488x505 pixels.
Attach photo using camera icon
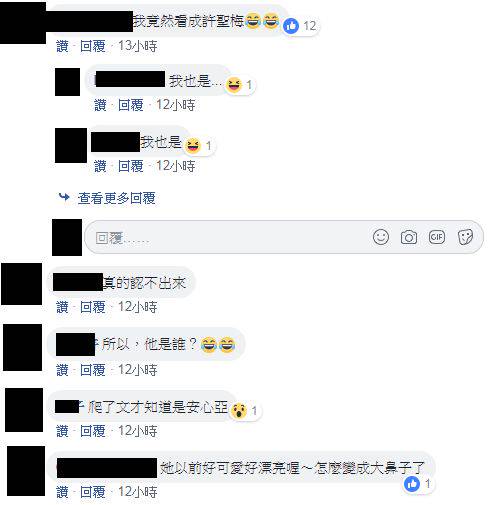point(409,238)
